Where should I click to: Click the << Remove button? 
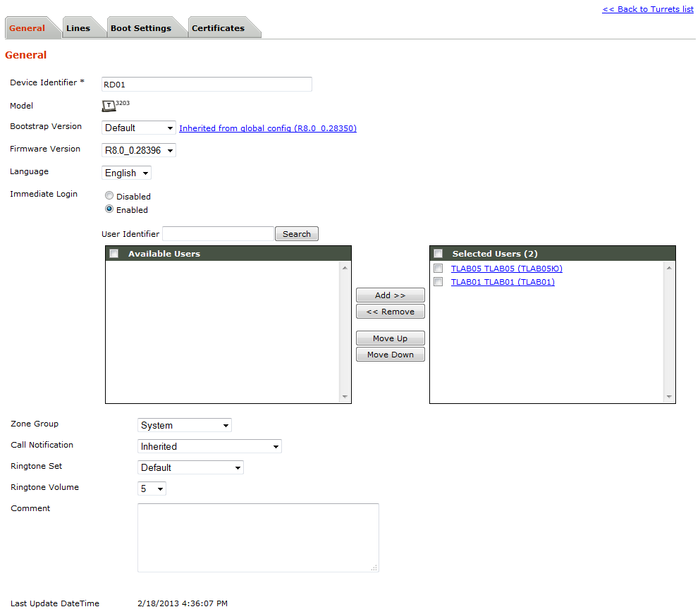[390, 312]
